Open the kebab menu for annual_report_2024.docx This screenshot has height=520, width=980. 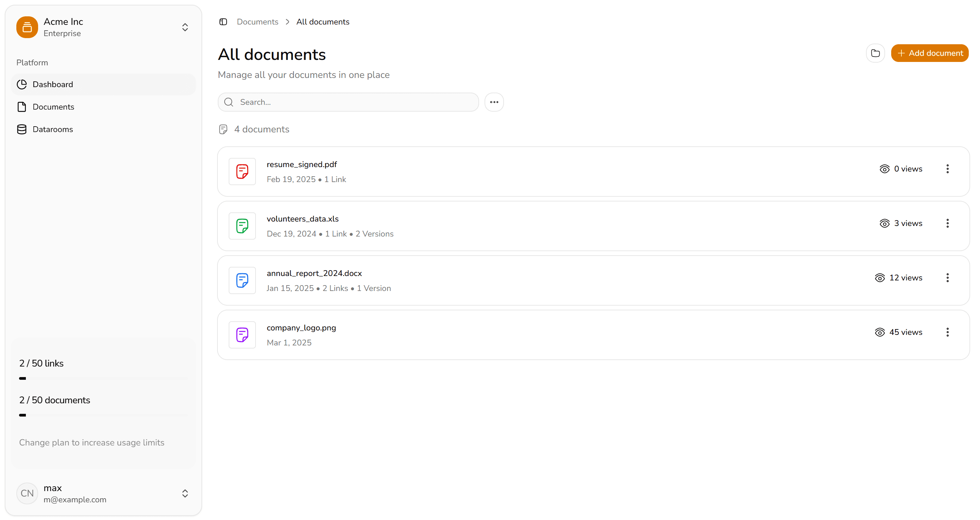948,278
